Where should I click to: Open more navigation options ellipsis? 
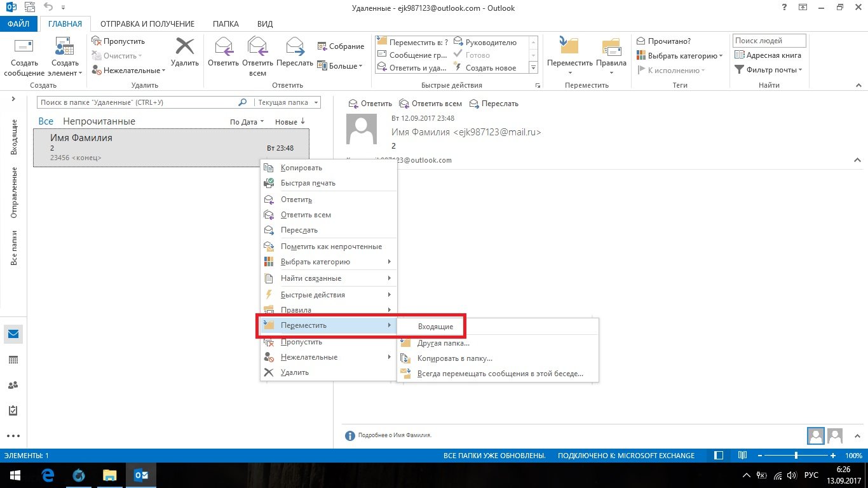13,437
